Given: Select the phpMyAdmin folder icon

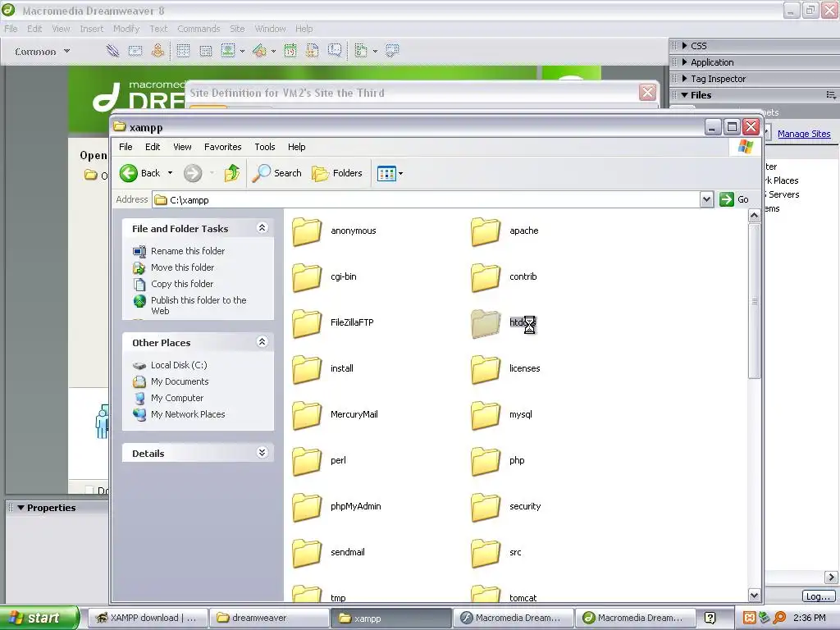Looking at the screenshot, I should (307, 507).
